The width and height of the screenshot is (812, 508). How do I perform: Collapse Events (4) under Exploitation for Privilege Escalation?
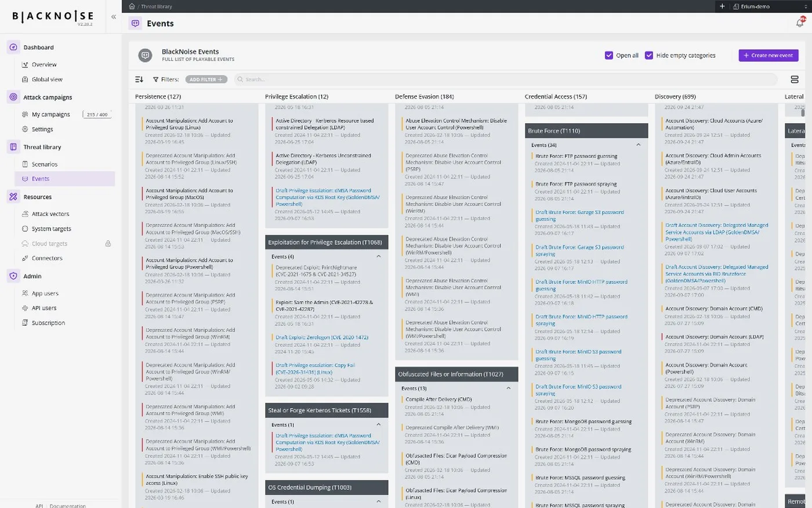pyautogui.click(x=379, y=257)
